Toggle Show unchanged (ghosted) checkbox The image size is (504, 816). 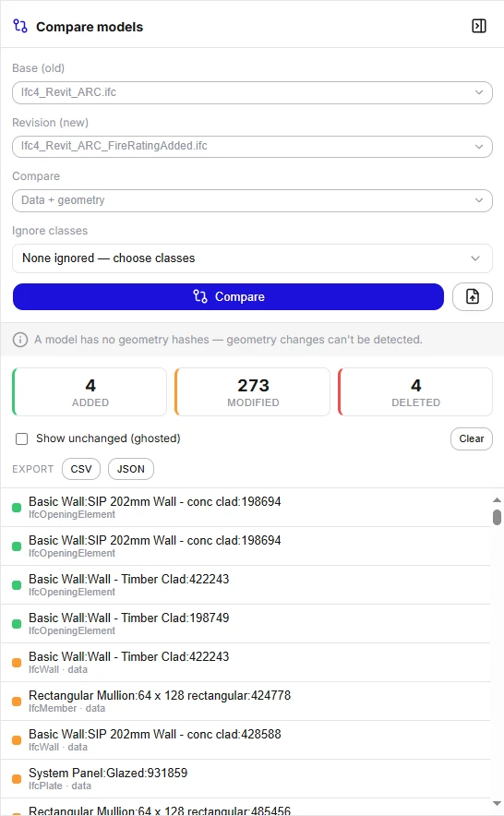pyautogui.click(x=22, y=438)
